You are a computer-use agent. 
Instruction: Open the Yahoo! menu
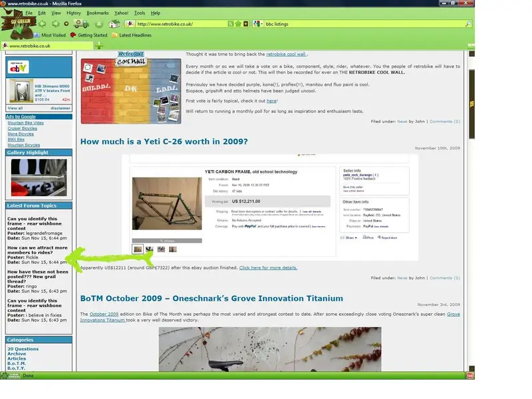click(121, 13)
